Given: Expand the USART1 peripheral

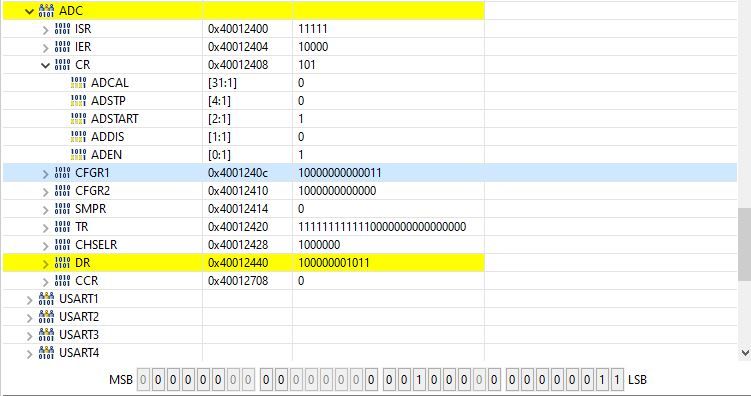Looking at the screenshot, I should (x=29, y=300).
